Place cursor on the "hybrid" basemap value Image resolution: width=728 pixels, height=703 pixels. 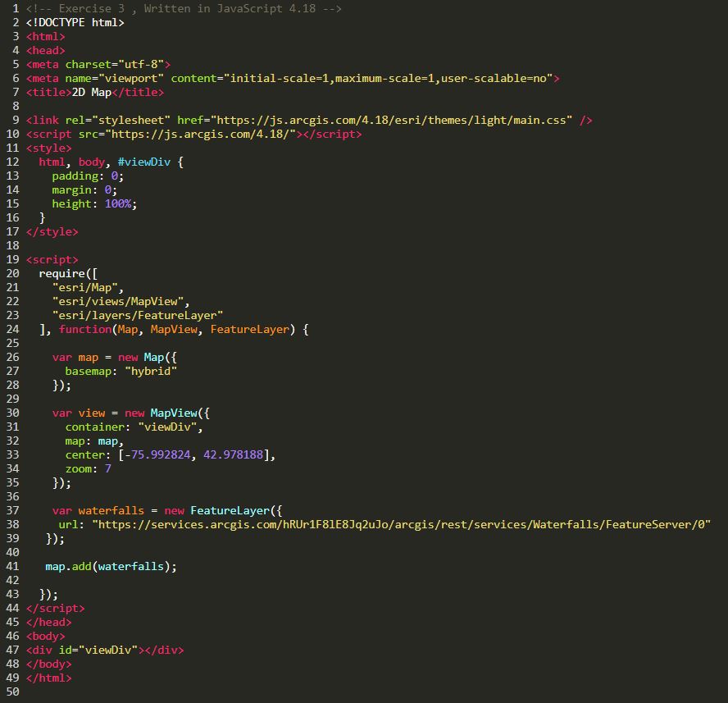click(x=151, y=371)
